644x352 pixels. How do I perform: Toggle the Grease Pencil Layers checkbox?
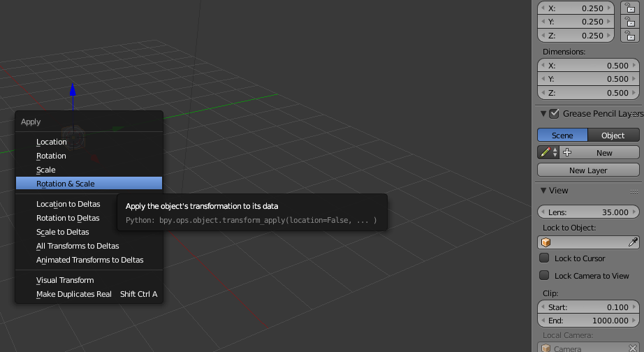pyautogui.click(x=554, y=113)
